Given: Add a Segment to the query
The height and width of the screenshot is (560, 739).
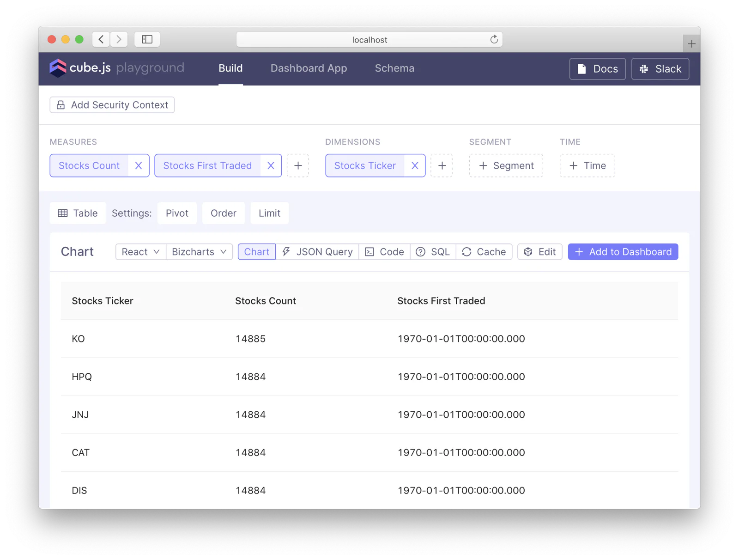Looking at the screenshot, I should click(x=506, y=165).
